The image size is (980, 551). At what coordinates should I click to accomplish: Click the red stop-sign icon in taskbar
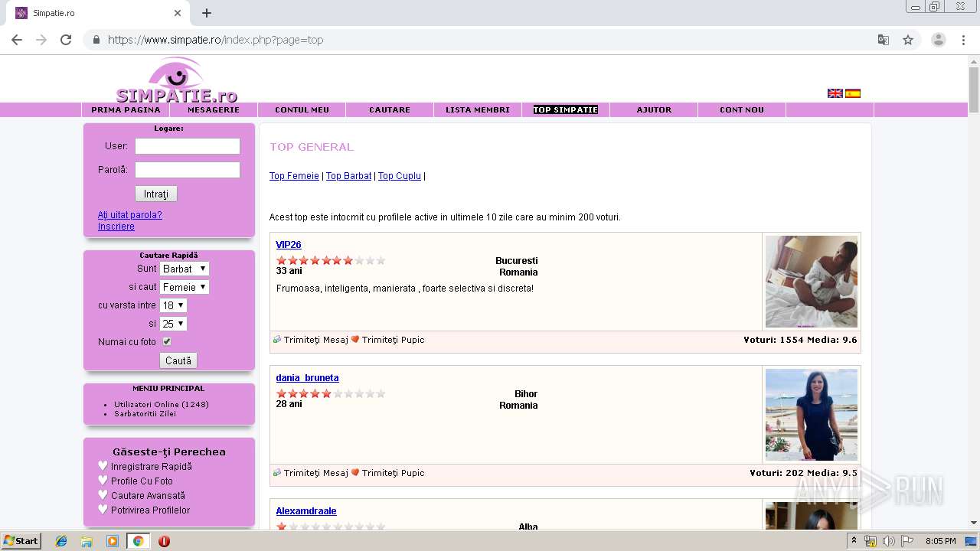tap(164, 541)
